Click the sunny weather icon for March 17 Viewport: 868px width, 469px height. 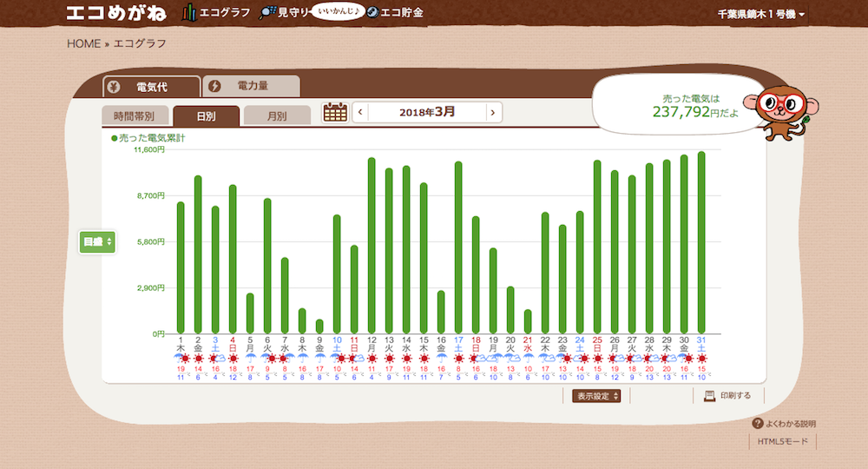[x=458, y=359]
